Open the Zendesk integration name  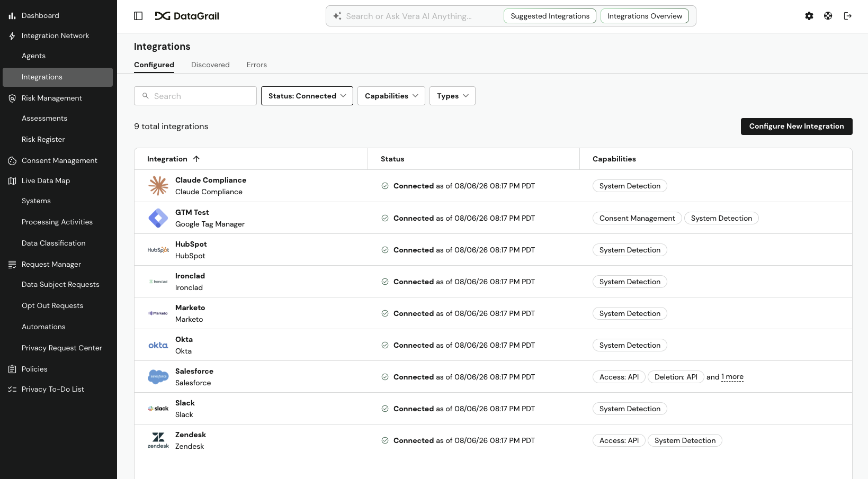coord(191,435)
